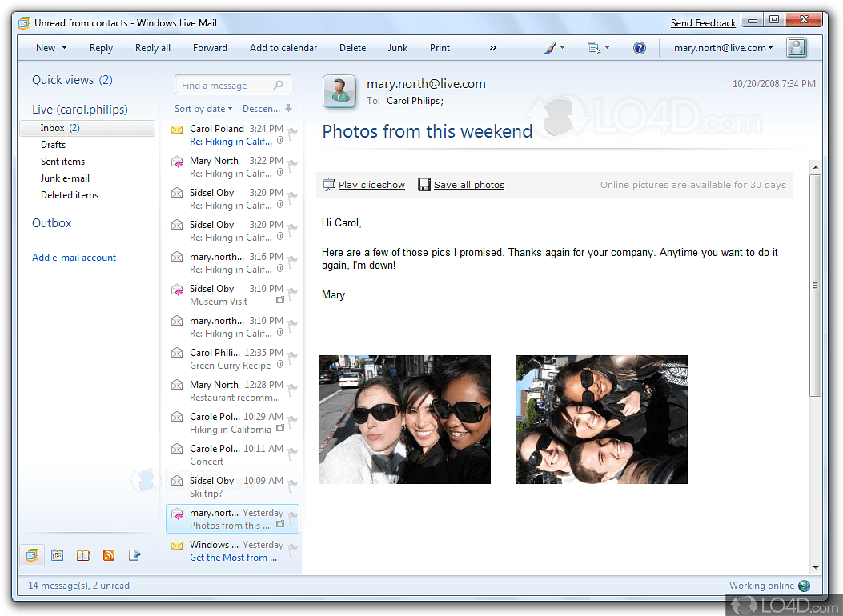Toggle flag on Get the Most from message
The height and width of the screenshot is (616, 843).
[292, 550]
